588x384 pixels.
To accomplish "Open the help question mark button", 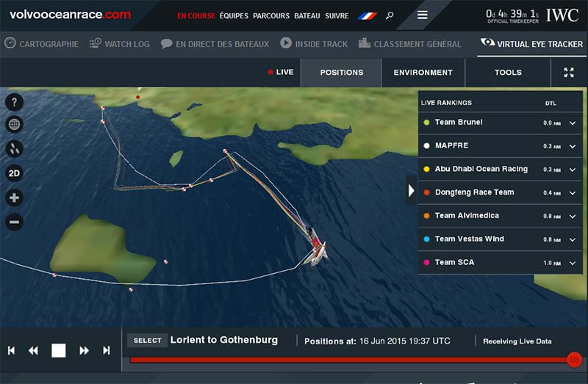I will point(14,102).
